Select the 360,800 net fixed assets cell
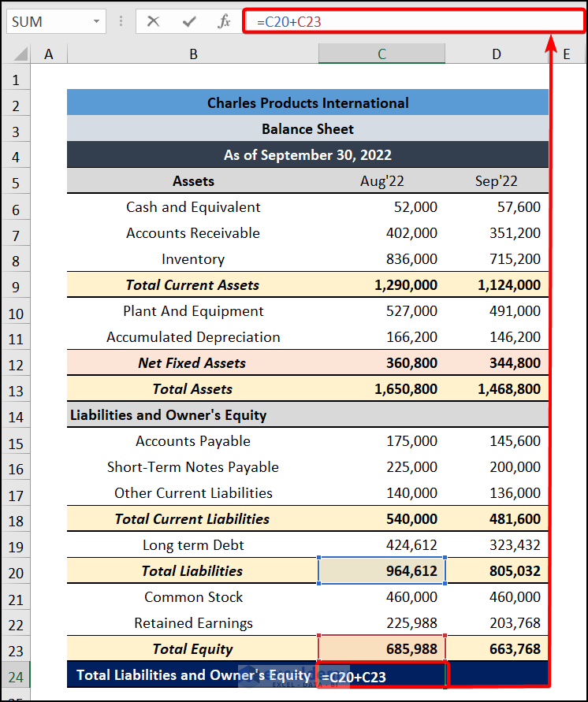 [x=381, y=362]
